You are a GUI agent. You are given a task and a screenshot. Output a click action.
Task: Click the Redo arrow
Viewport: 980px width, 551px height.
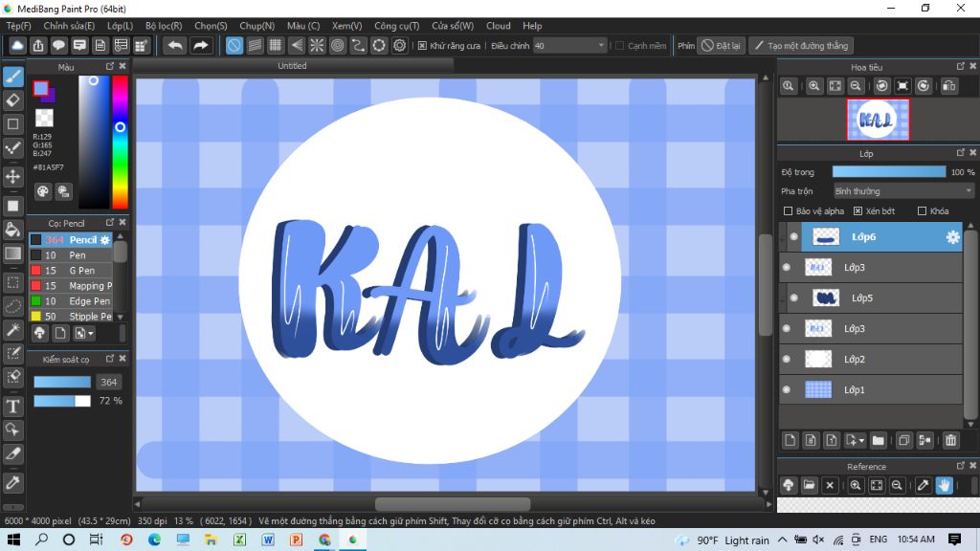click(x=200, y=46)
